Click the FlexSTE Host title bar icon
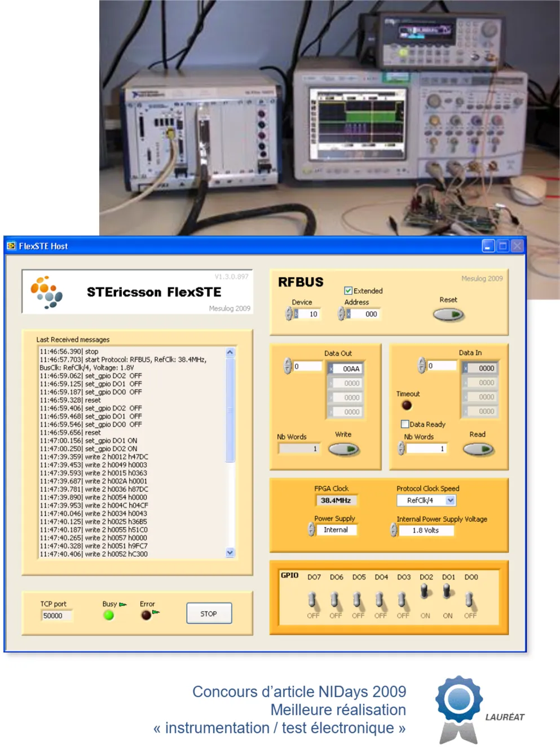560x752 pixels. tap(11, 246)
